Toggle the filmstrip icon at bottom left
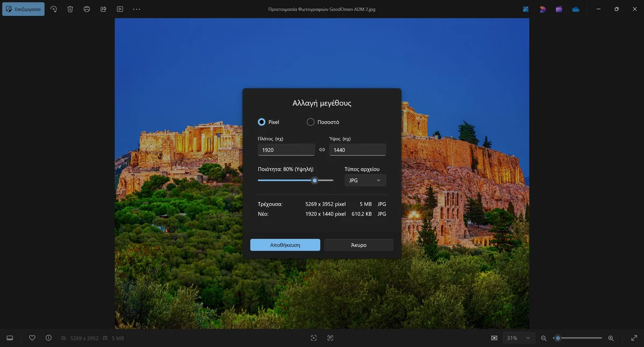This screenshot has height=347, width=644. 10,338
